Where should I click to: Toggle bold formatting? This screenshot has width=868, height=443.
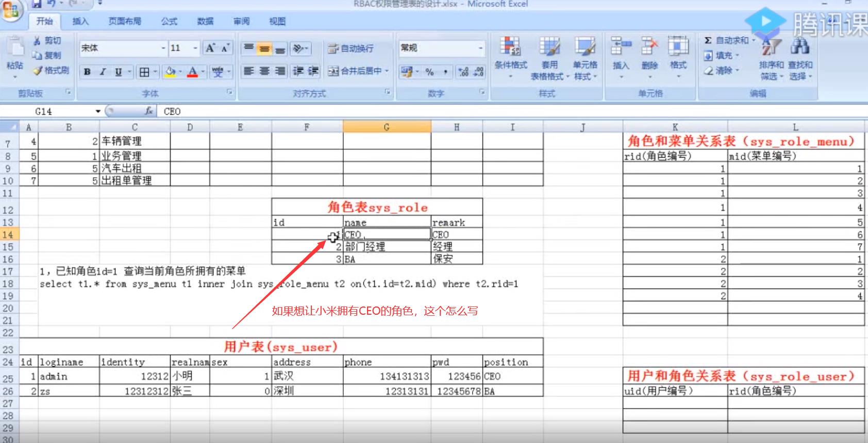click(87, 72)
